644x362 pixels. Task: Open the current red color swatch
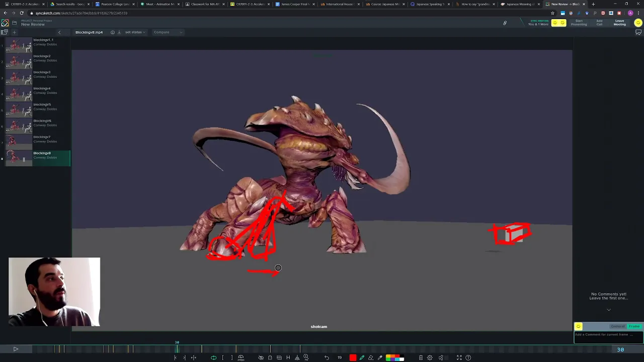[x=353, y=357]
